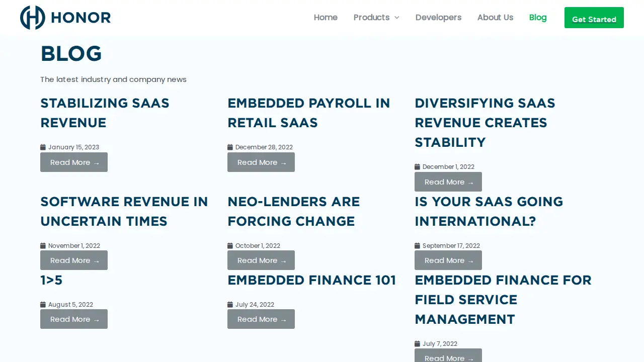Image resolution: width=644 pixels, height=362 pixels.
Task: Click the January 15, 2023 date text
Action: [x=73, y=147]
